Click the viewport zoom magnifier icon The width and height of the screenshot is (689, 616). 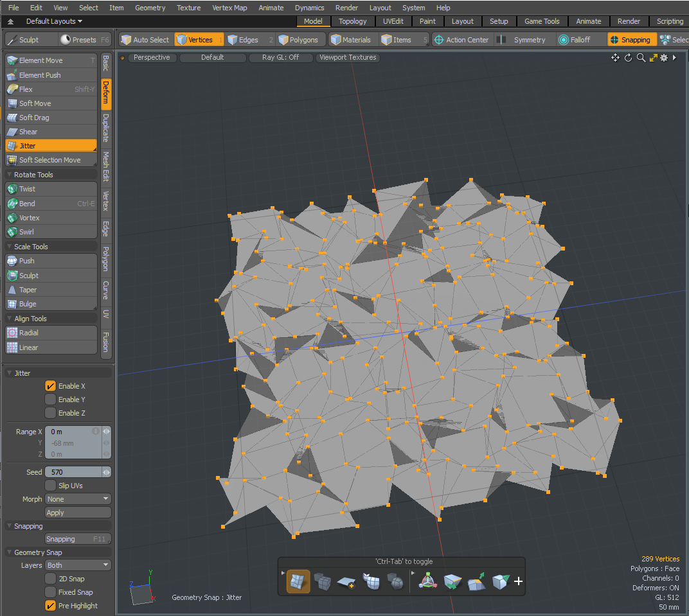pyautogui.click(x=641, y=58)
